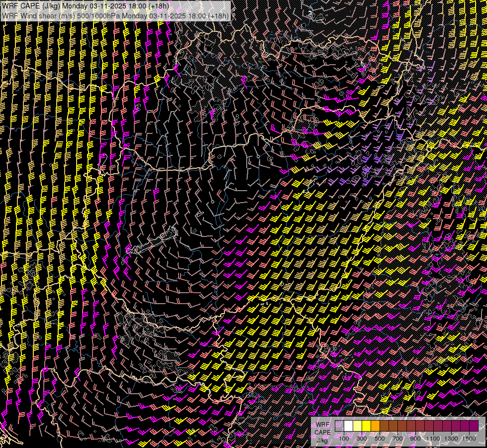
Task: Click the 900 value under the color bar
Action: [415, 439]
